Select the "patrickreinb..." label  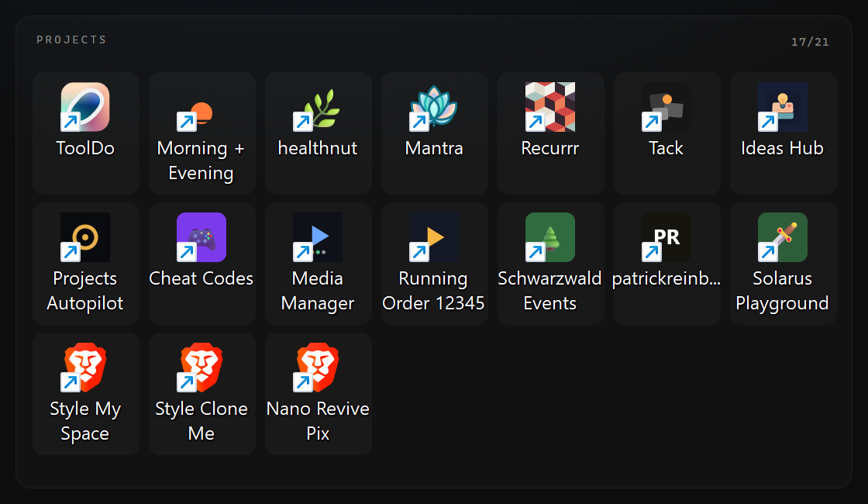[666, 278]
